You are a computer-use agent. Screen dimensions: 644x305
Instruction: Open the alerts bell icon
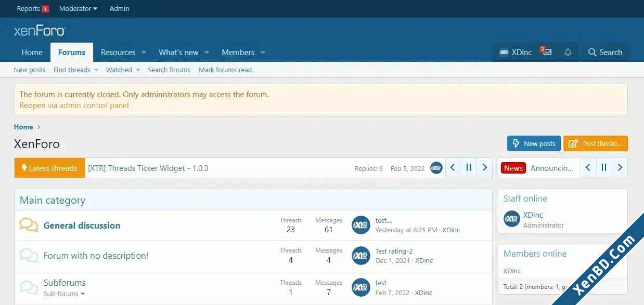pyautogui.click(x=568, y=52)
